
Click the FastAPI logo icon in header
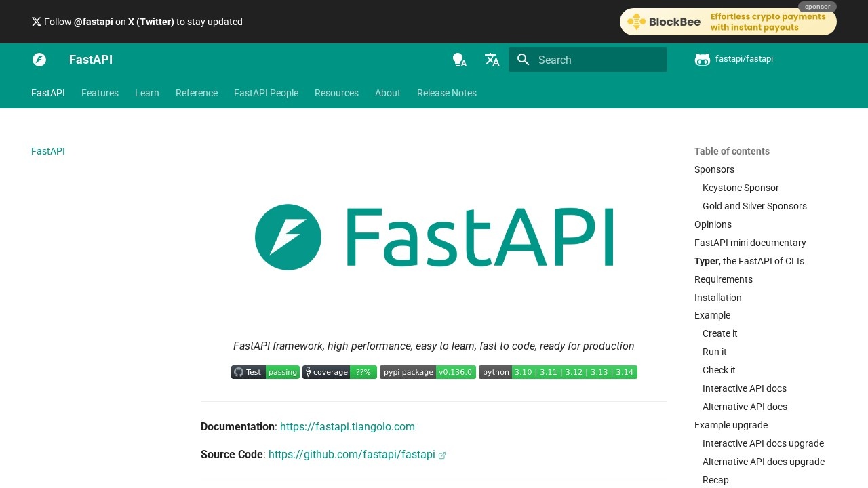pos(39,60)
